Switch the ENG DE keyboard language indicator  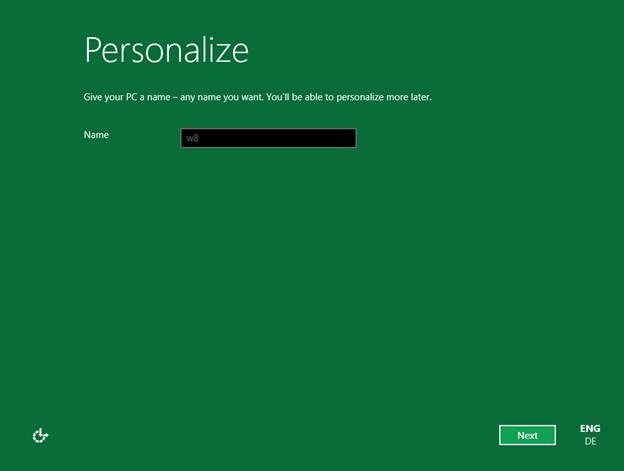(590, 435)
